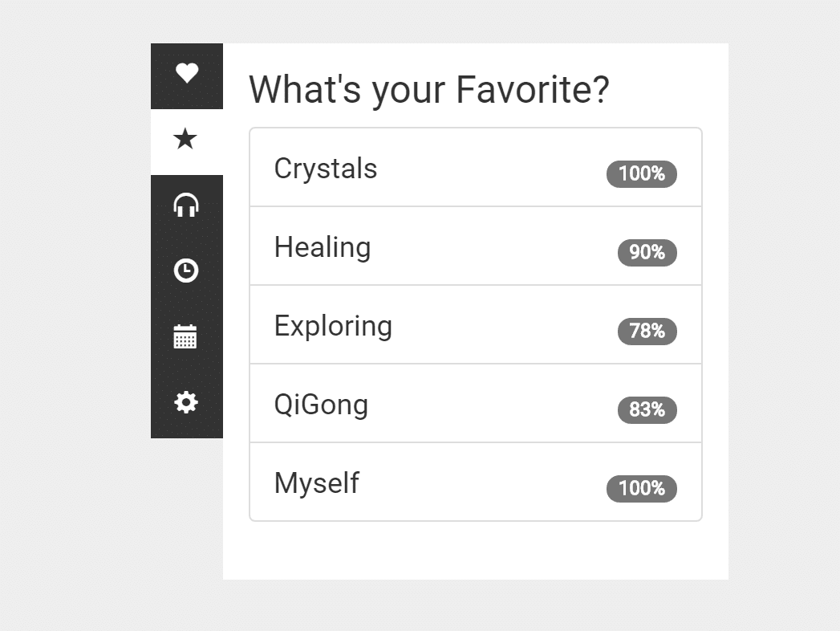Click the 78% badge beside Exploring
The height and width of the screenshot is (631, 840).
tap(647, 331)
